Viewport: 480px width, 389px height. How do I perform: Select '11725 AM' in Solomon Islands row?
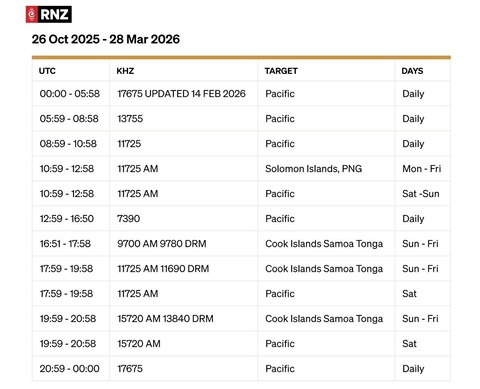138,169
